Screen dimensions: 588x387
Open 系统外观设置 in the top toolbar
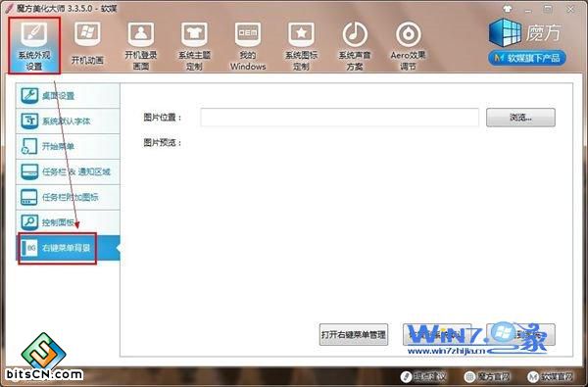(x=34, y=45)
